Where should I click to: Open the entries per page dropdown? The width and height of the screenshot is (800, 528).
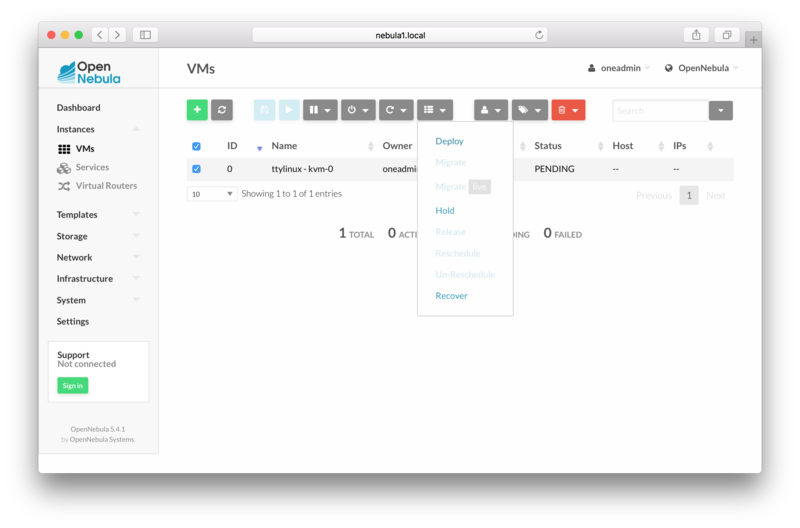(212, 194)
